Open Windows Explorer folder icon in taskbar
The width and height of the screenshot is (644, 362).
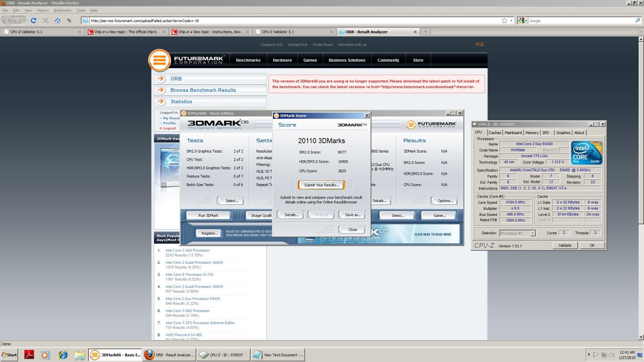pos(79,355)
